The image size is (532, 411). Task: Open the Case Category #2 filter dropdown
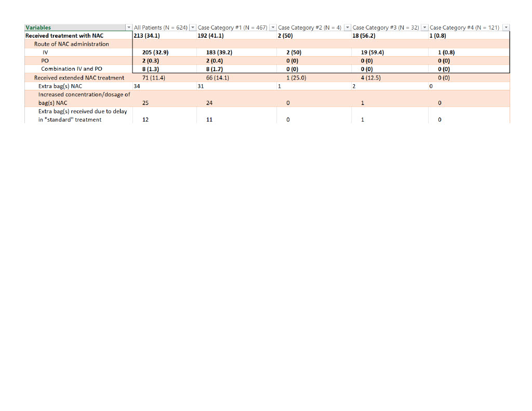(x=348, y=28)
